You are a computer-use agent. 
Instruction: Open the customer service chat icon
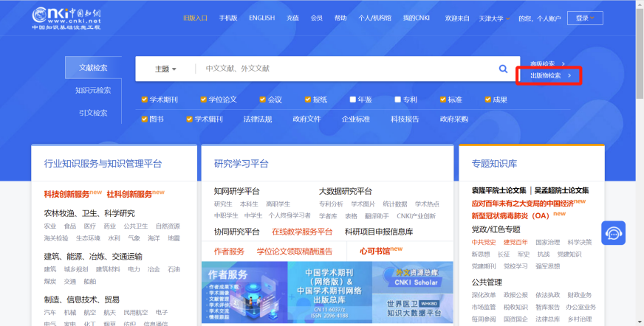click(613, 233)
